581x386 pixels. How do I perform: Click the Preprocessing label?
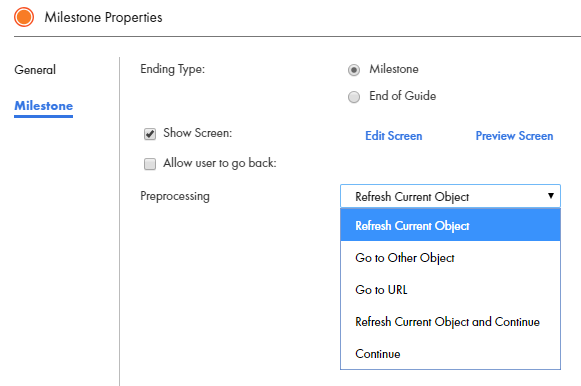(x=175, y=196)
